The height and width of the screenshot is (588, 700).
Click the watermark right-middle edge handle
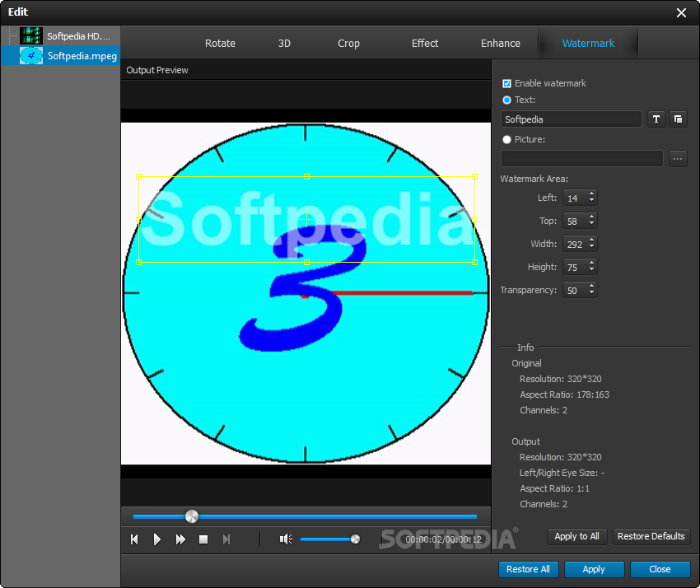pyautogui.click(x=474, y=219)
